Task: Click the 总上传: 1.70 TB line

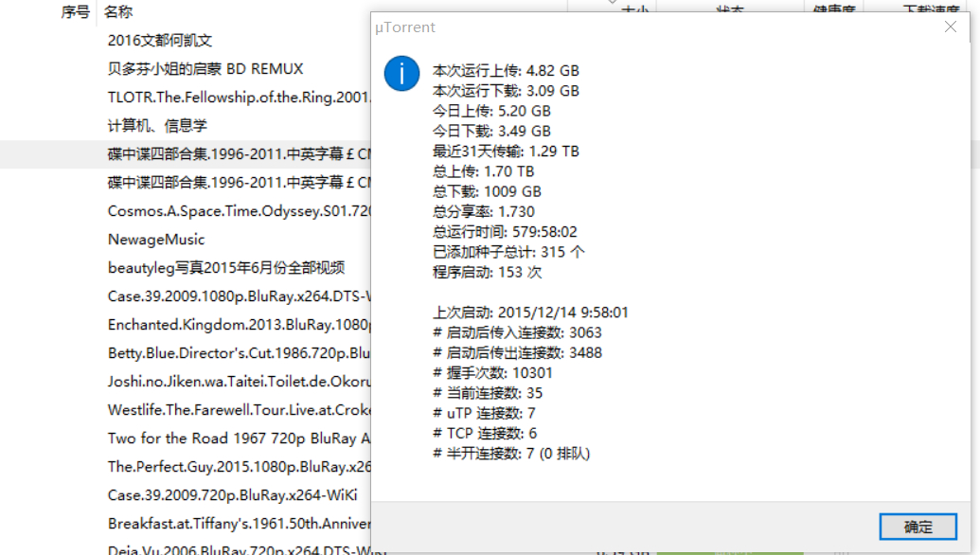Action: [x=483, y=171]
